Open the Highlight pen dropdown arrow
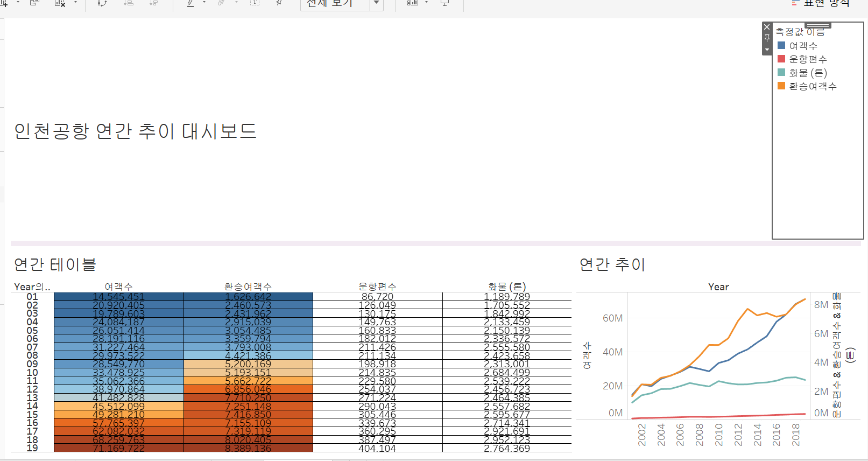Viewport: 868px width, 461px height. click(x=204, y=3)
